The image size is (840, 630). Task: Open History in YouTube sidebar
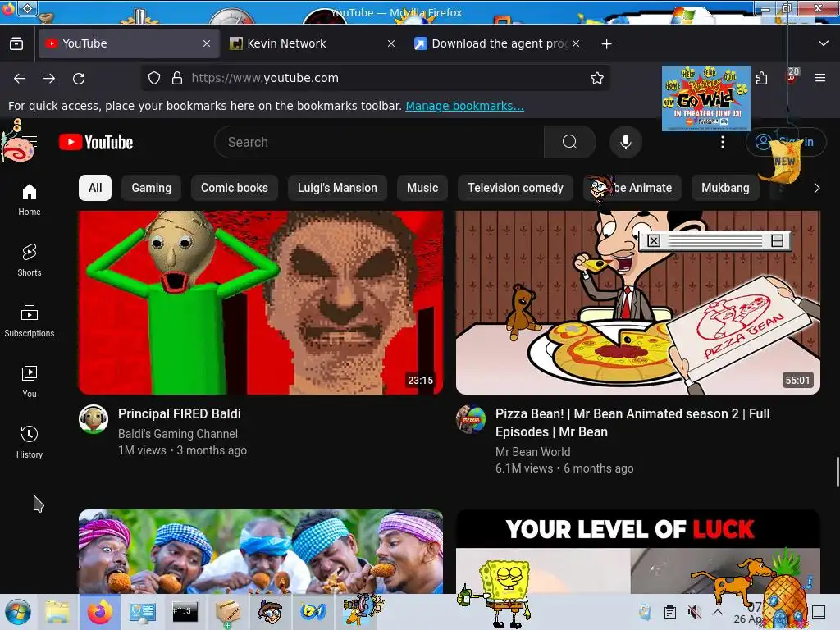pyautogui.click(x=30, y=442)
